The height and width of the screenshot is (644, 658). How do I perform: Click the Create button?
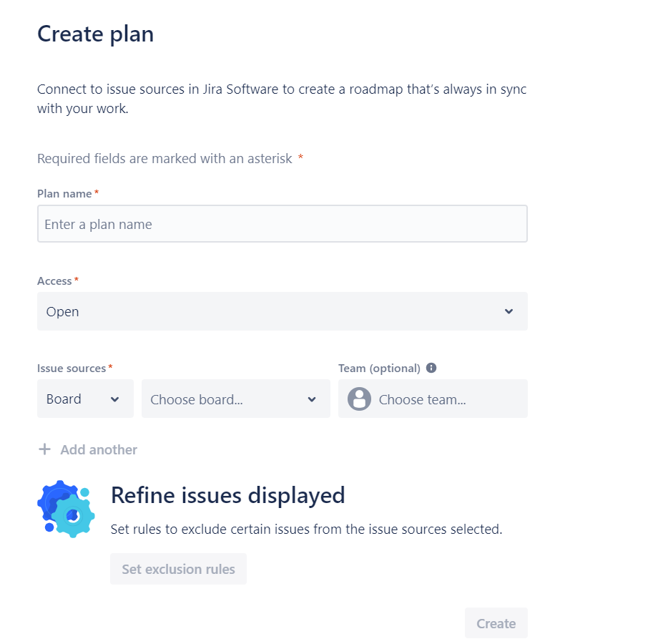[496, 623]
